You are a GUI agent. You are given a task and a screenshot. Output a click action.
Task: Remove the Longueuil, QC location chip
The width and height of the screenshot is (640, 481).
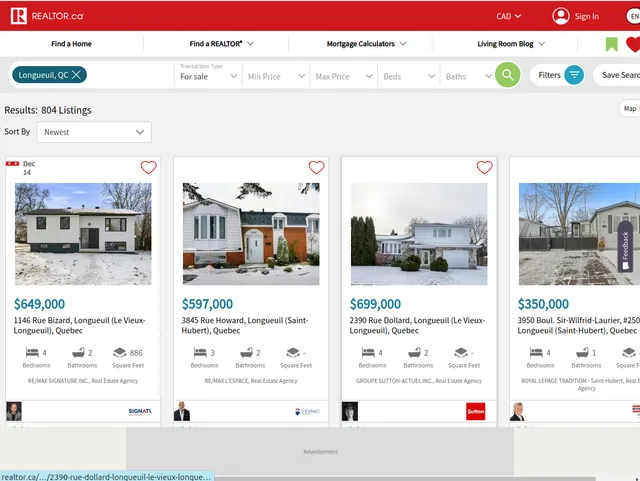click(77, 75)
